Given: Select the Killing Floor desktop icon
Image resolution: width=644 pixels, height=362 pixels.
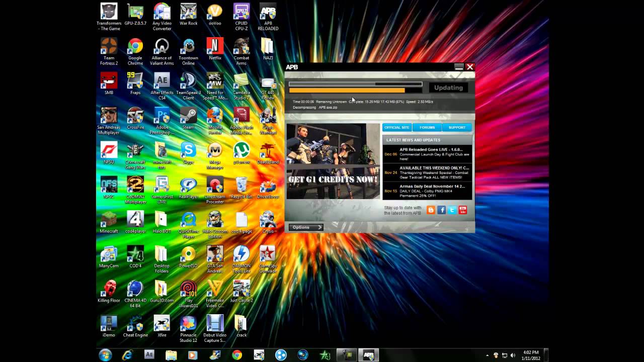Looking at the screenshot, I should (x=109, y=292).
